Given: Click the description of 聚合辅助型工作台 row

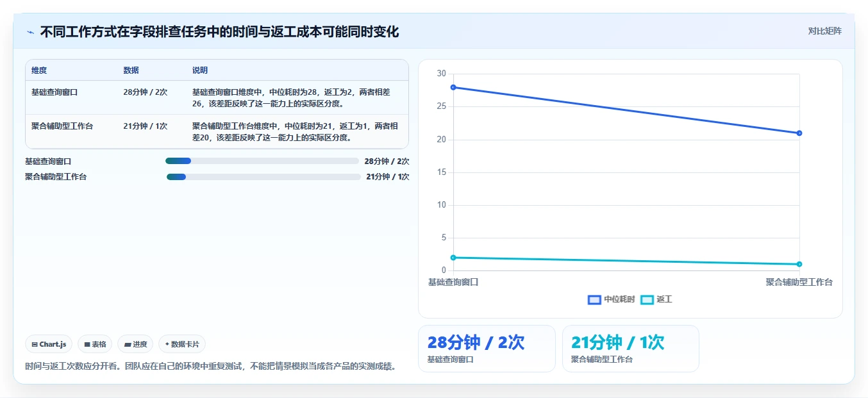Looking at the screenshot, I should click(x=296, y=131).
